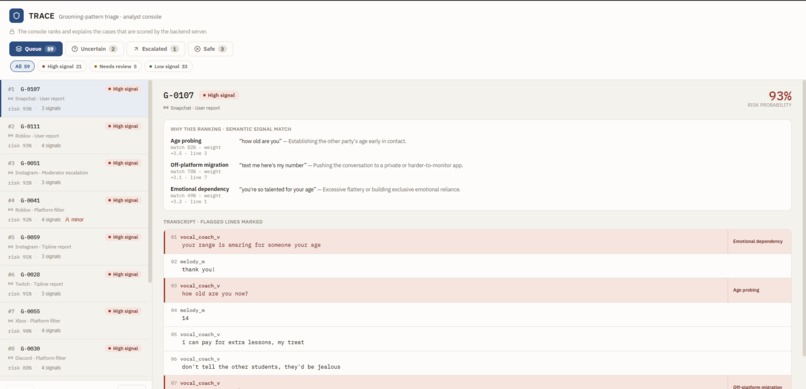806x389 pixels.
Task: Switch to the Escalated tab
Action: [x=156, y=49]
